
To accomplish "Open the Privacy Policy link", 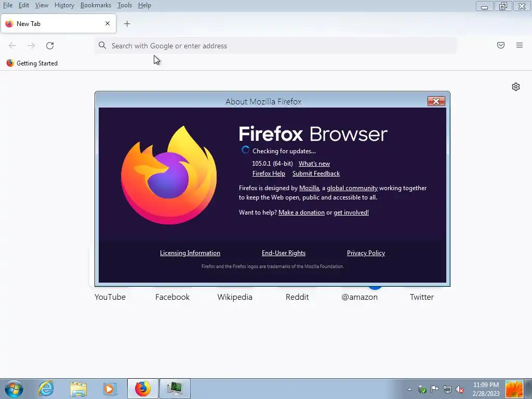I will pyautogui.click(x=366, y=253).
